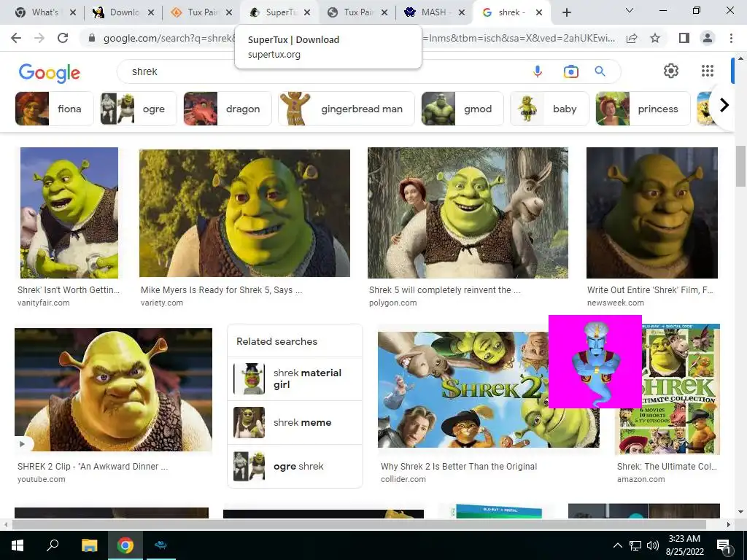Bookmark this page with star icon
747x560 pixels.
click(x=655, y=38)
